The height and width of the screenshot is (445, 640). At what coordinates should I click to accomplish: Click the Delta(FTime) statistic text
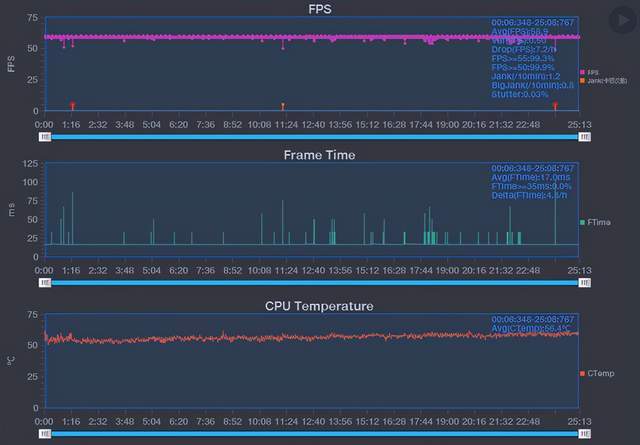[x=529, y=195]
